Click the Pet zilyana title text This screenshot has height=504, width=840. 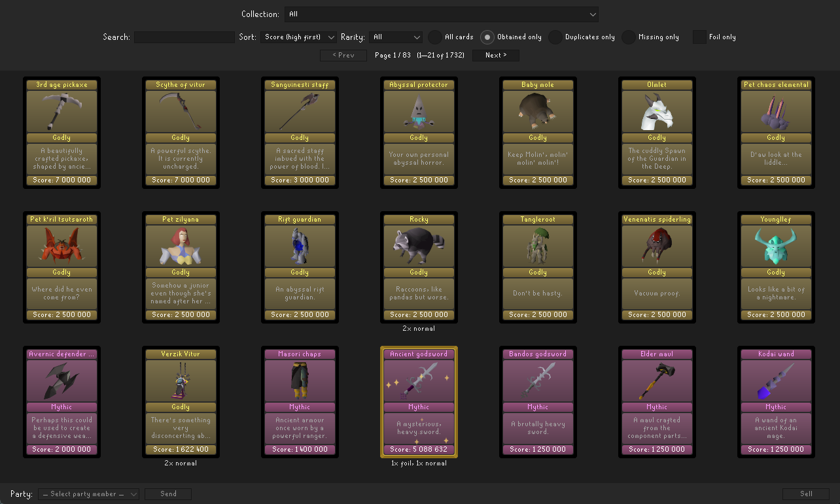[181, 219]
